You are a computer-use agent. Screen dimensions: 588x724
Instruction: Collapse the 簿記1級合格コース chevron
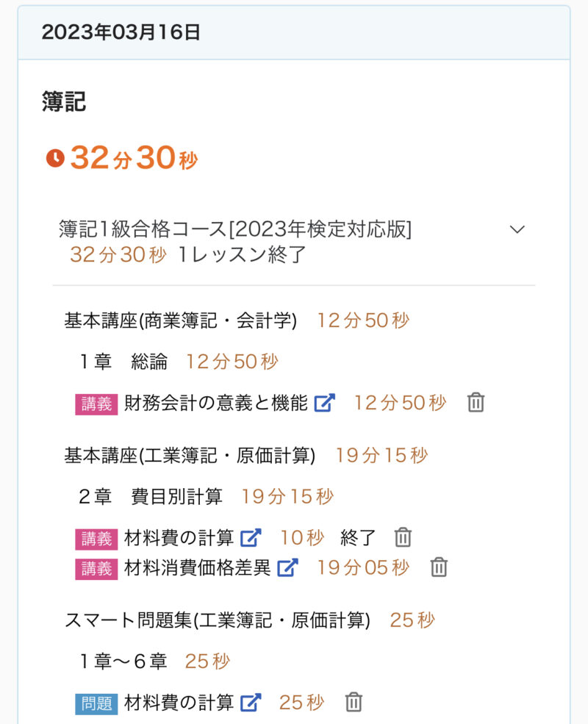point(517,229)
